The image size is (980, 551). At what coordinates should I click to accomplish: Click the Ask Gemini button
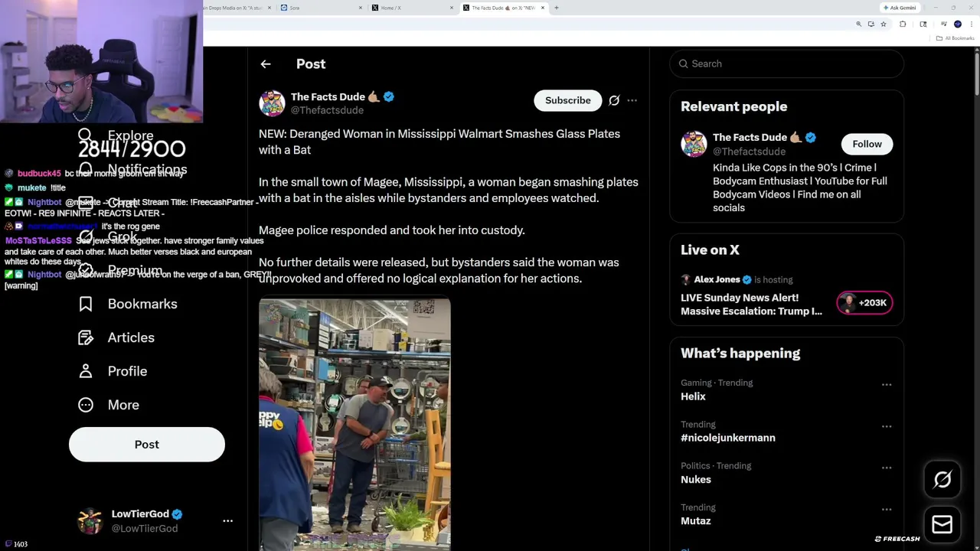pos(900,8)
